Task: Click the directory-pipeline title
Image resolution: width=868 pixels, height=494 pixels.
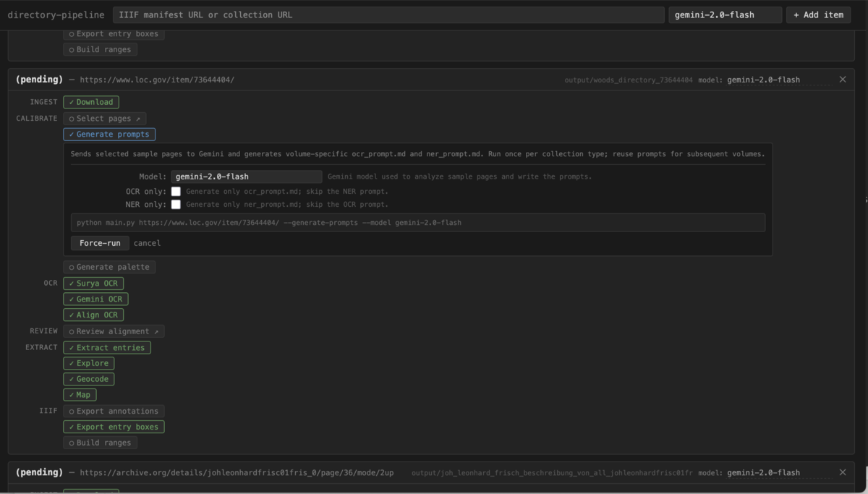Action: tap(56, 14)
